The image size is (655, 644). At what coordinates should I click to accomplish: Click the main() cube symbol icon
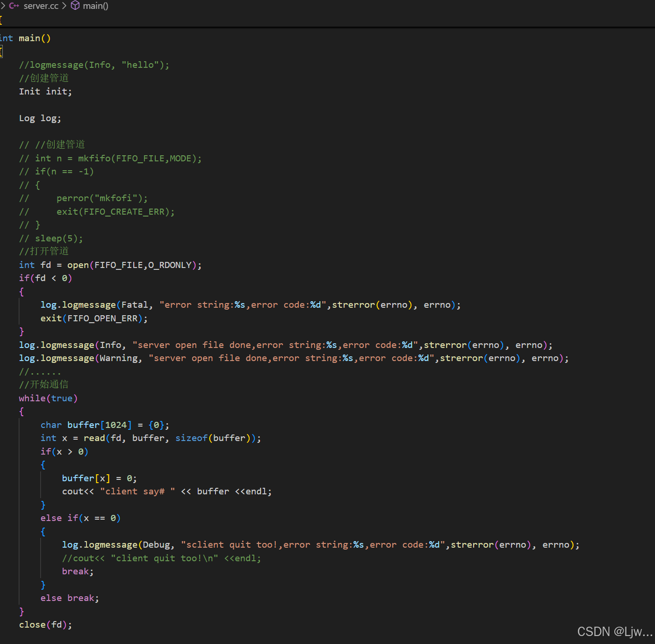(75, 6)
